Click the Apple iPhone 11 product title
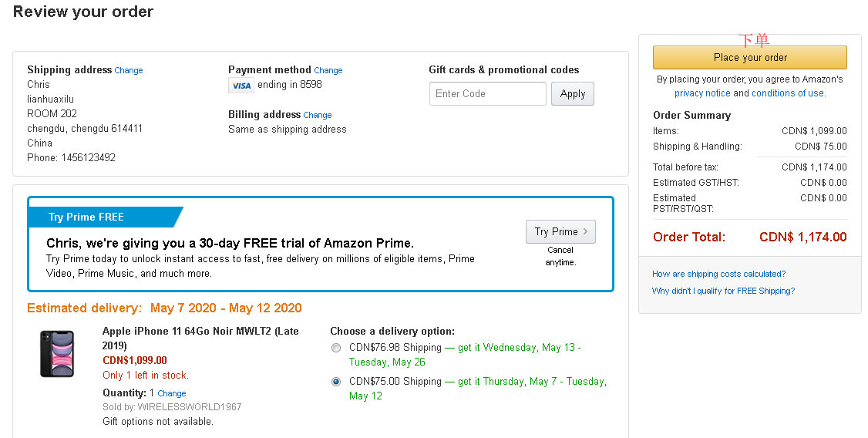The width and height of the screenshot is (868, 438). (x=200, y=339)
